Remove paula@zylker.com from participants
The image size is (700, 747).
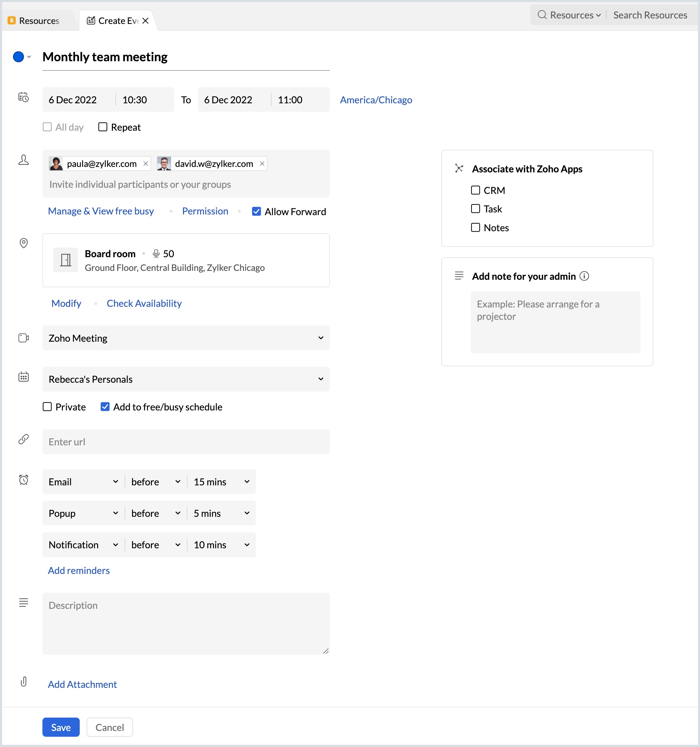point(145,164)
